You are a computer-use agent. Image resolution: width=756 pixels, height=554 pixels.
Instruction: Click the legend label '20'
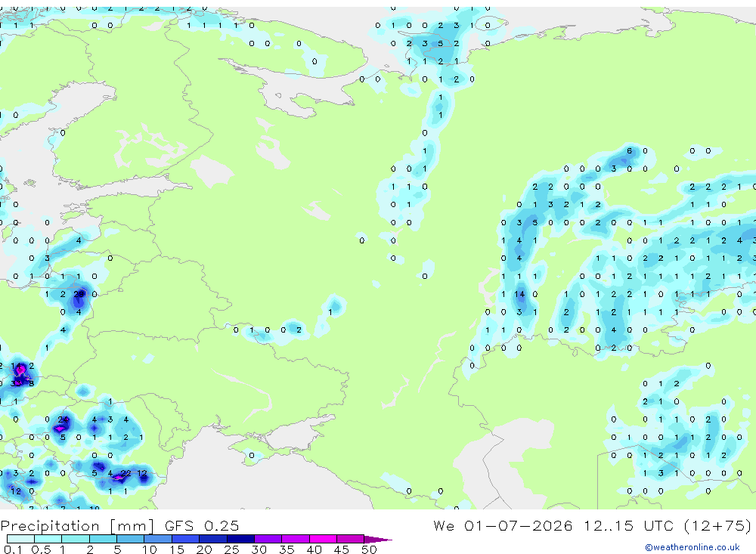pyautogui.click(x=204, y=549)
